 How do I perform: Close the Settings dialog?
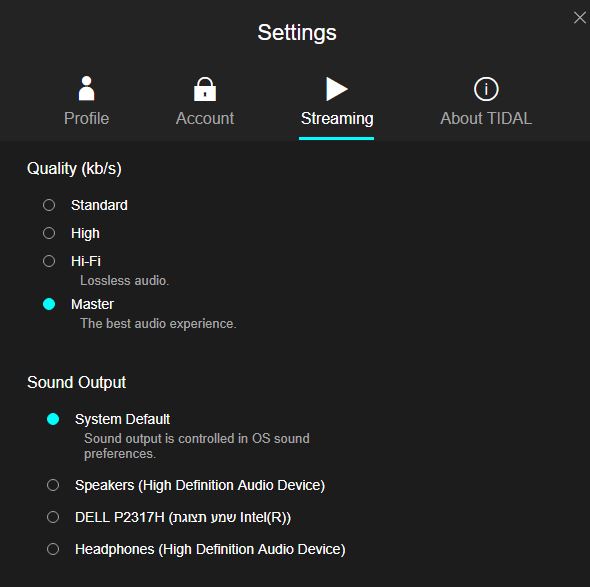point(579,17)
